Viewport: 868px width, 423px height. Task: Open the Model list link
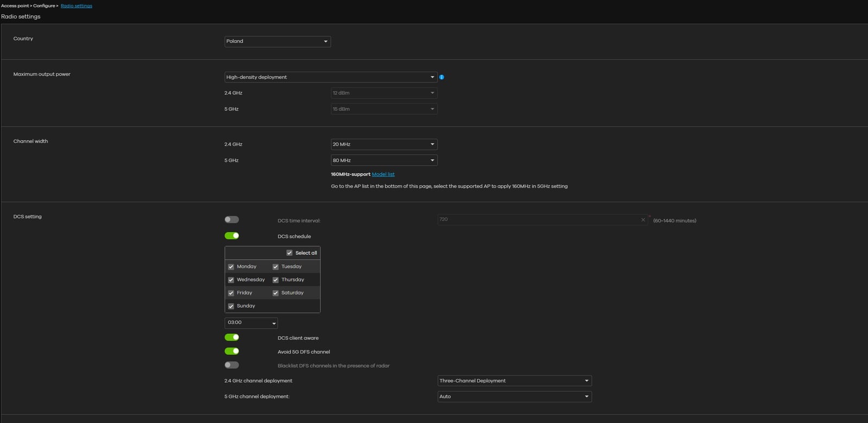[x=383, y=174]
